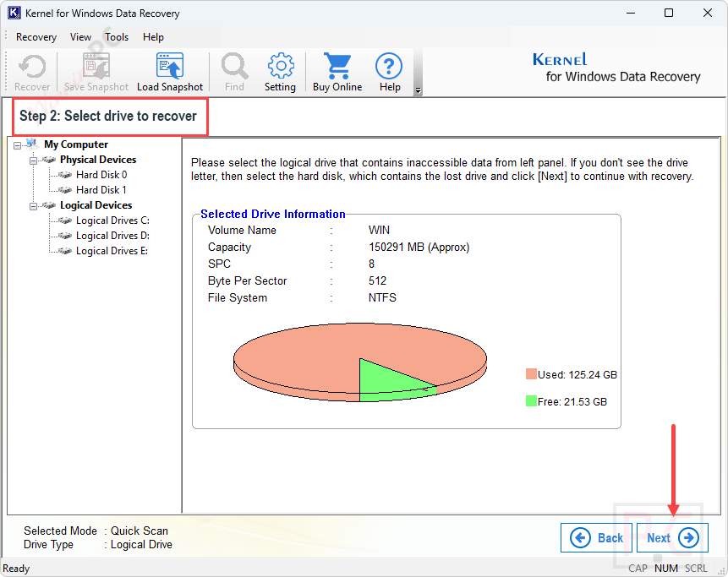The width and height of the screenshot is (728, 577).
Task: Open the Load Snapshot tool
Action: 170,72
